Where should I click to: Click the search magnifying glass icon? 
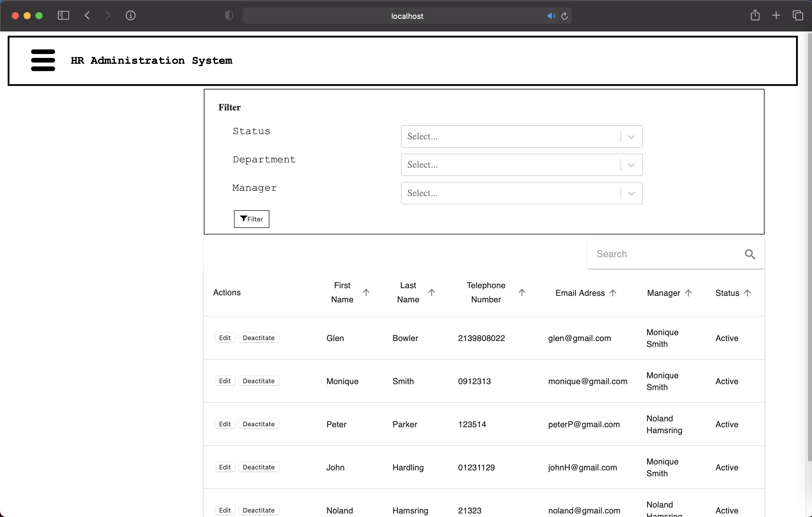pos(750,254)
